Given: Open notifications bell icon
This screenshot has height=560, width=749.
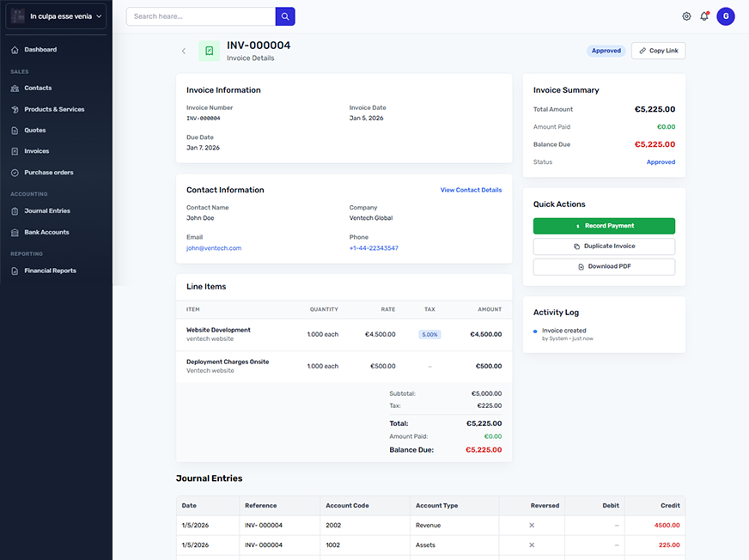Looking at the screenshot, I should coord(704,16).
